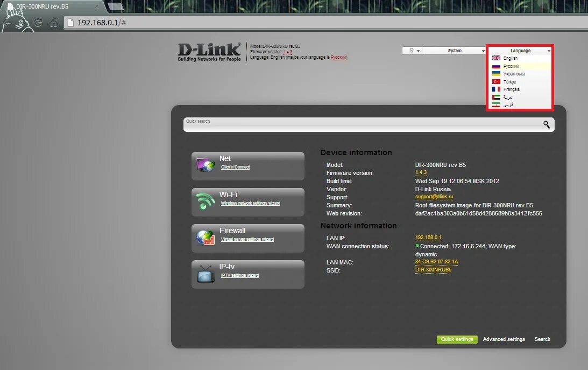Open a new browser tab
Screen dimensions: 588x370
pyautogui.click(x=115, y=6)
